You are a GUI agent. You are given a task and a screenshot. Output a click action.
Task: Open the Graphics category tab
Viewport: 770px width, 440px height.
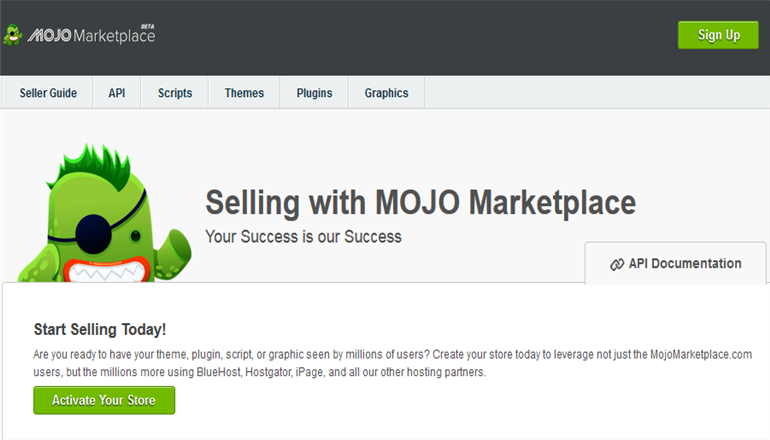(386, 93)
